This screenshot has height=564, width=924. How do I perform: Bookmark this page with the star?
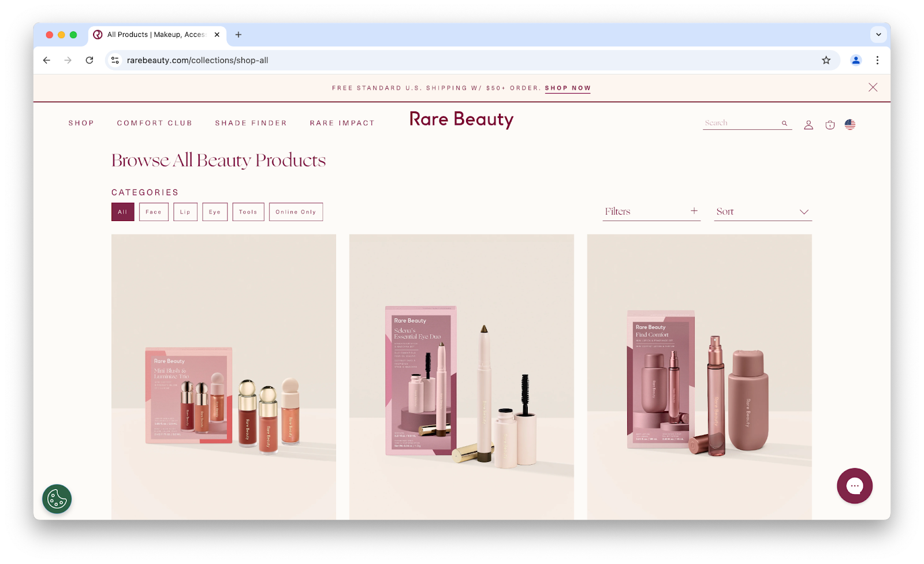826,60
